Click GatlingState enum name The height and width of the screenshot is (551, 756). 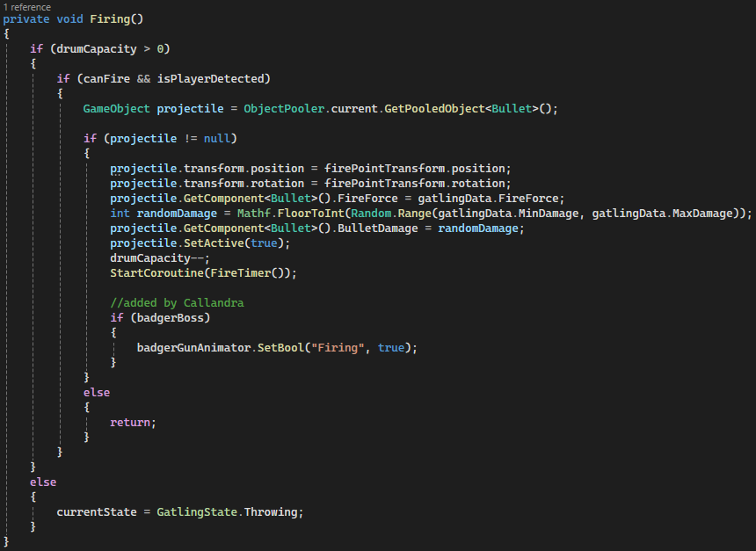tap(197, 512)
